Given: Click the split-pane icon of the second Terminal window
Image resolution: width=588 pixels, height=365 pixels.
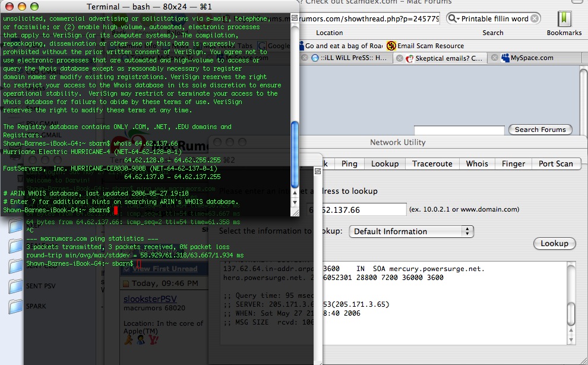Looking at the screenshot, I should tap(318, 171).
